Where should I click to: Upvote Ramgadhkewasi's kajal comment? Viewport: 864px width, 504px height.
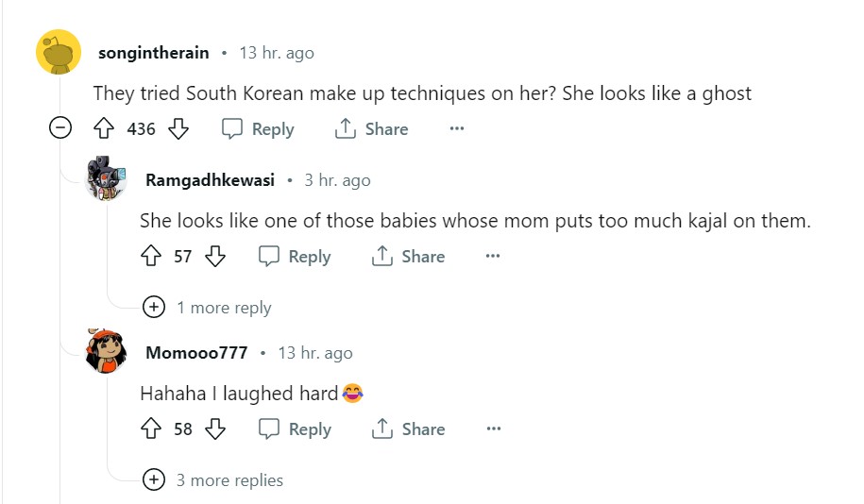click(x=150, y=256)
